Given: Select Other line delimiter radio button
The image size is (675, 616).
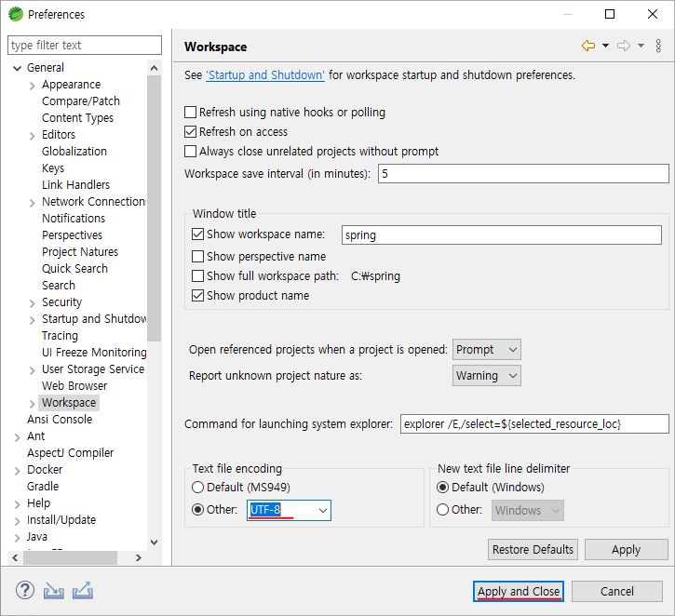Looking at the screenshot, I should [442, 510].
